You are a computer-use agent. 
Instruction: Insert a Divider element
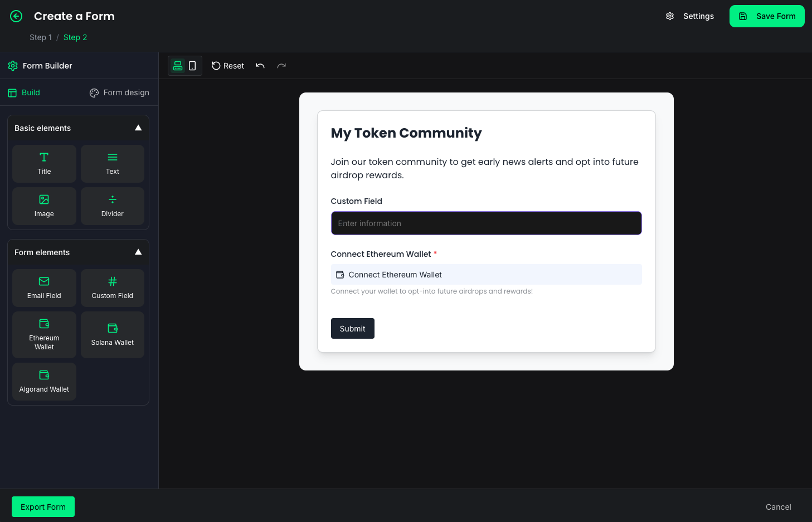click(x=113, y=206)
